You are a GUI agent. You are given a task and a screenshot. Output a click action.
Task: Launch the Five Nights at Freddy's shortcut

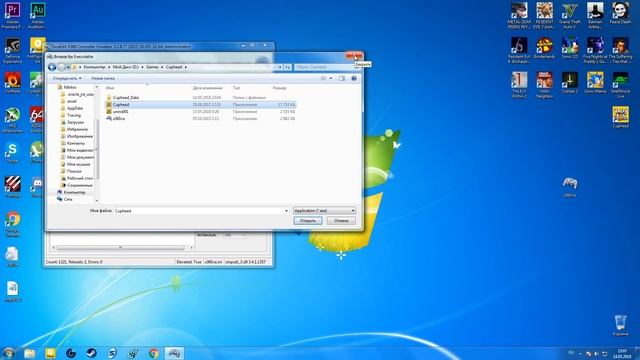[595, 50]
